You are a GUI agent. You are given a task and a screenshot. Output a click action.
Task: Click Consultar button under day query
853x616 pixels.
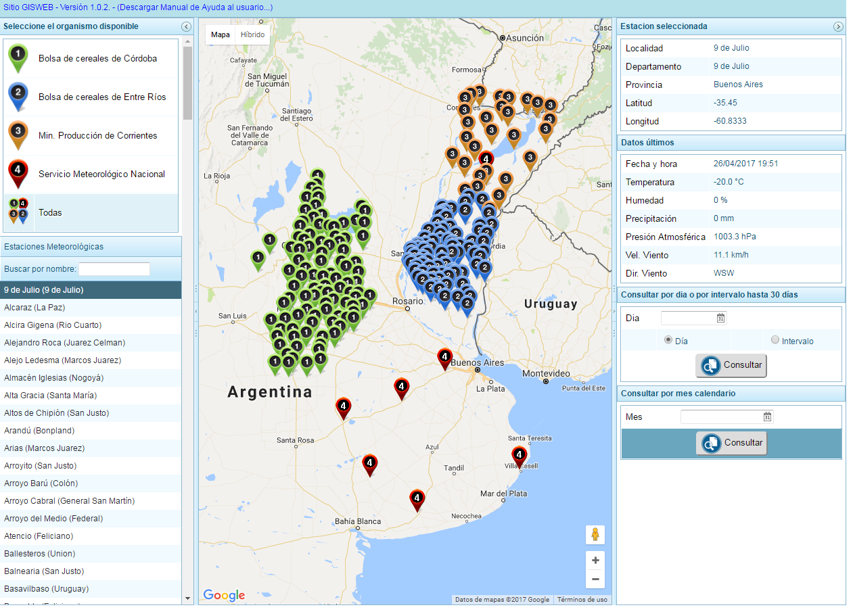point(731,365)
